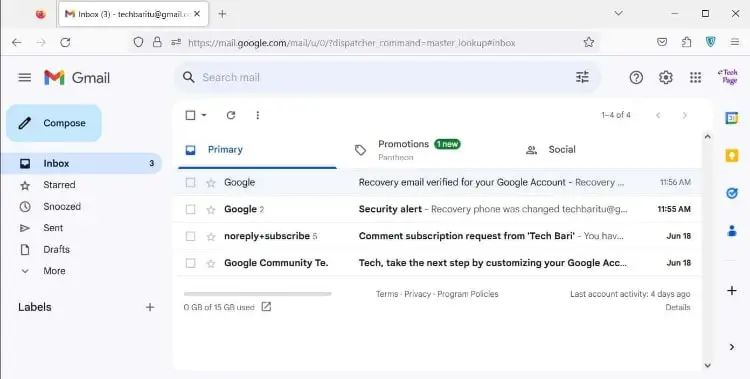The image size is (750, 379).
Task: Open Google Keep side panel icon
Action: point(731,156)
